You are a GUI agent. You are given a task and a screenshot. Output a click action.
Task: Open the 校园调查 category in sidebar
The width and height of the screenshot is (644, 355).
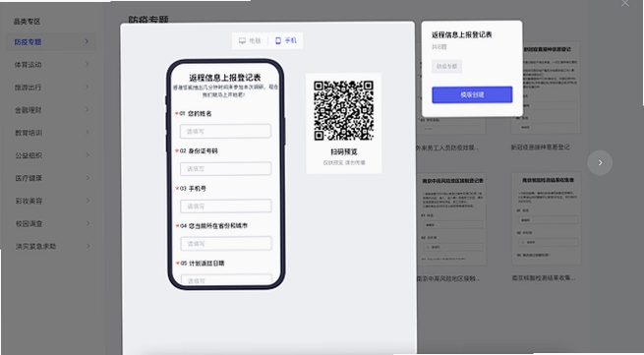pyautogui.click(x=52, y=223)
